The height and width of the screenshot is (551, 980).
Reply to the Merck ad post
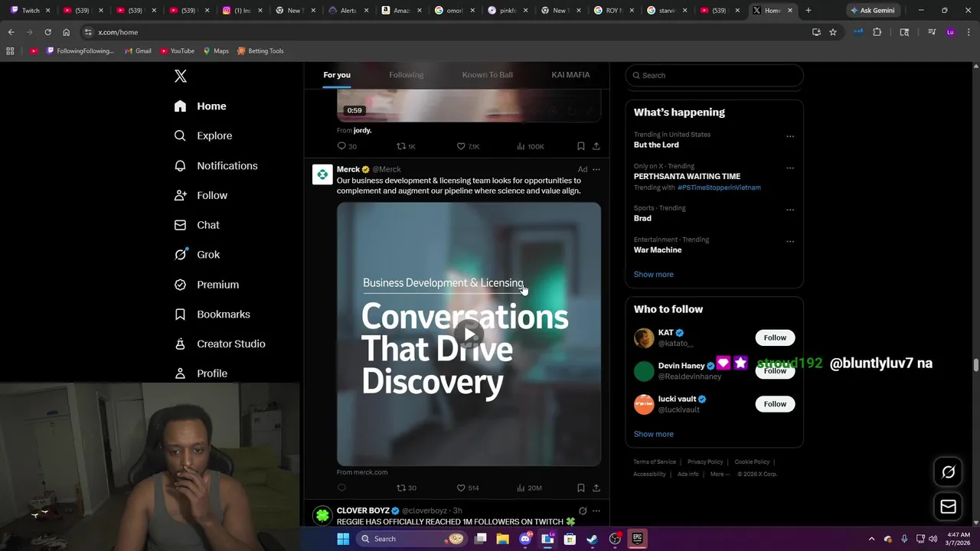point(341,488)
